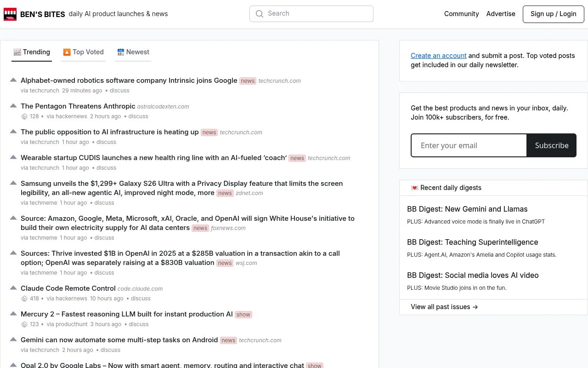Image resolution: width=588 pixels, height=368 pixels.
Task: Open the Advertise page
Action: 501,14
